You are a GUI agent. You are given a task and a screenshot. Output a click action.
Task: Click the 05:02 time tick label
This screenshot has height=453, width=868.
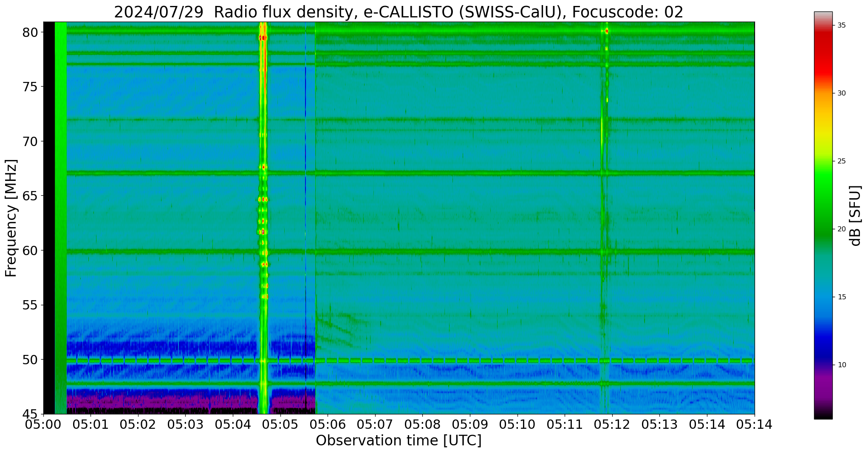[138, 425]
